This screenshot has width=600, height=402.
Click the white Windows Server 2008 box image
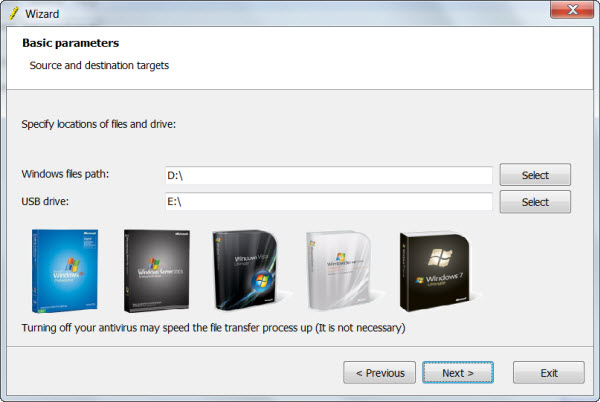[x=339, y=270]
